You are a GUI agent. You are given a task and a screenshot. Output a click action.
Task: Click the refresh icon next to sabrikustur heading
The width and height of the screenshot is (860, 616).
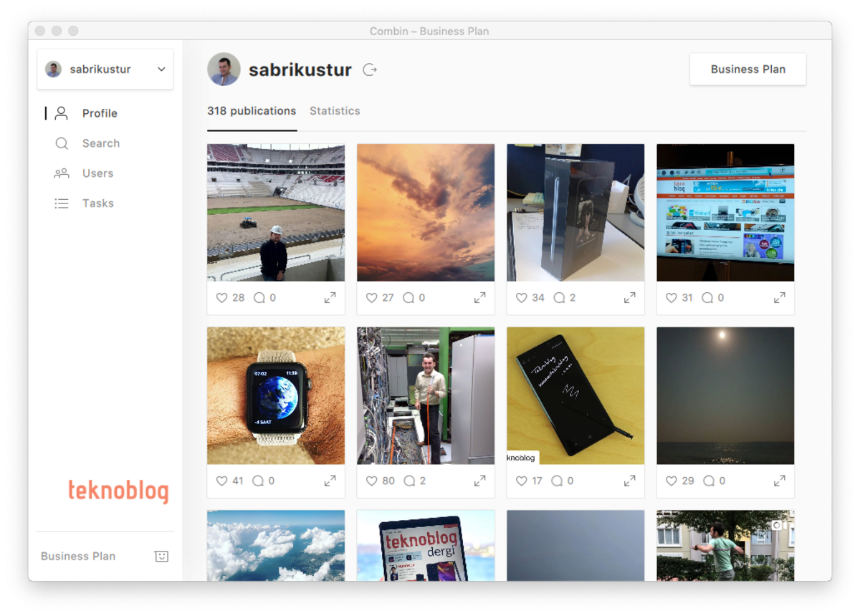[370, 69]
